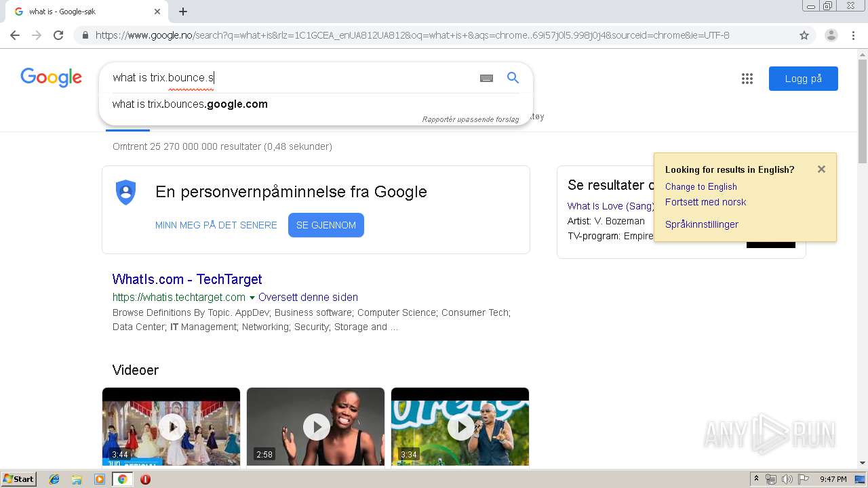This screenshot has height=488, width=868.
Task: Bookmark this page with the star icon
Action: (804, 35)
